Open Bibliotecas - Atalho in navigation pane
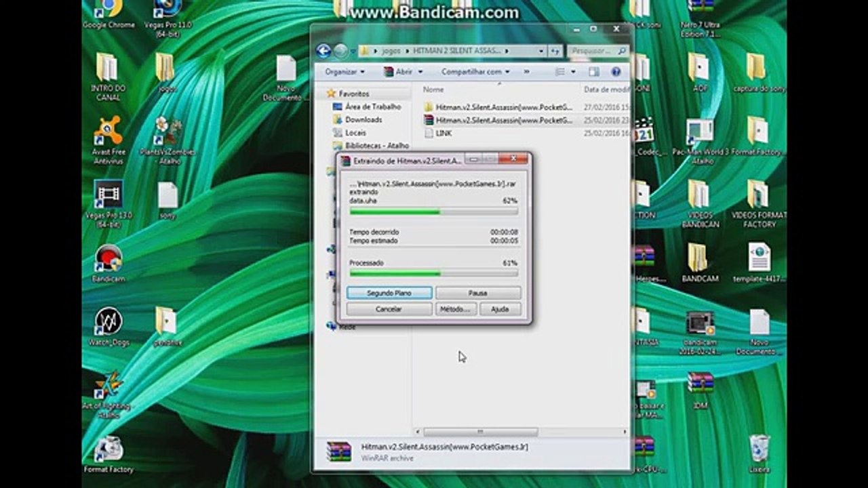The height and width of the screenshot is (488, 868). pyautogui.click(x=371, y=145)
